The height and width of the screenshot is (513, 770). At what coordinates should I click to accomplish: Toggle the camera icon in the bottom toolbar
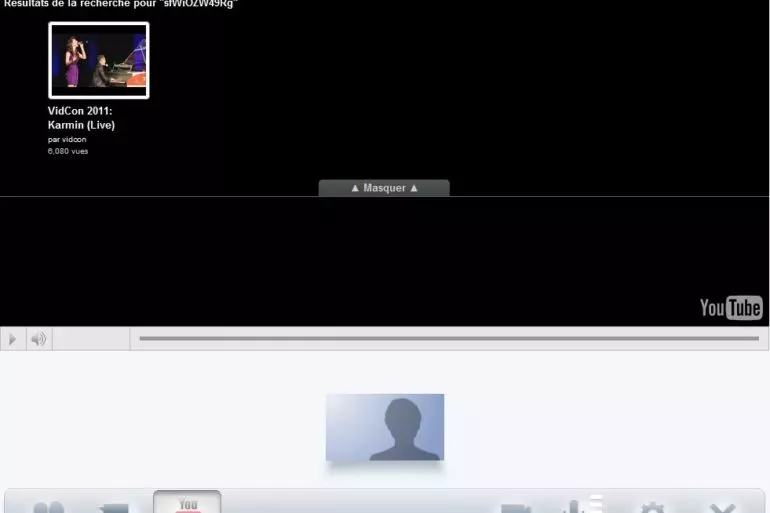(516, 508)
